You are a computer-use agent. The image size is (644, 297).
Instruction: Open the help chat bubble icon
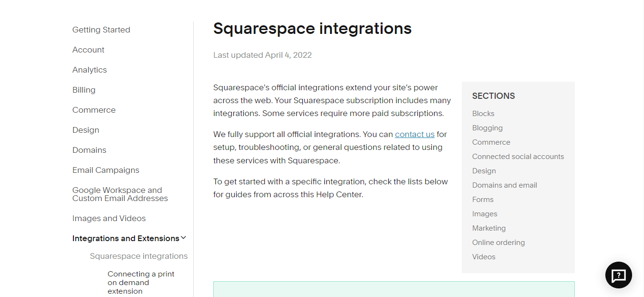coord(618,275)
